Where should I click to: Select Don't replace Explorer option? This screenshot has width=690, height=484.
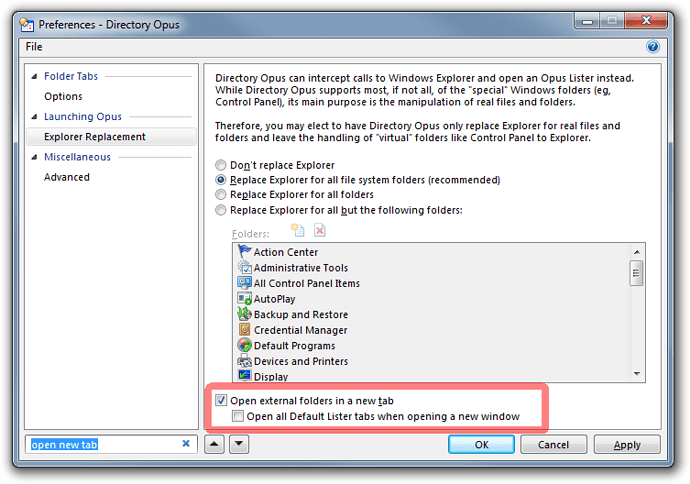click(220, 165)
